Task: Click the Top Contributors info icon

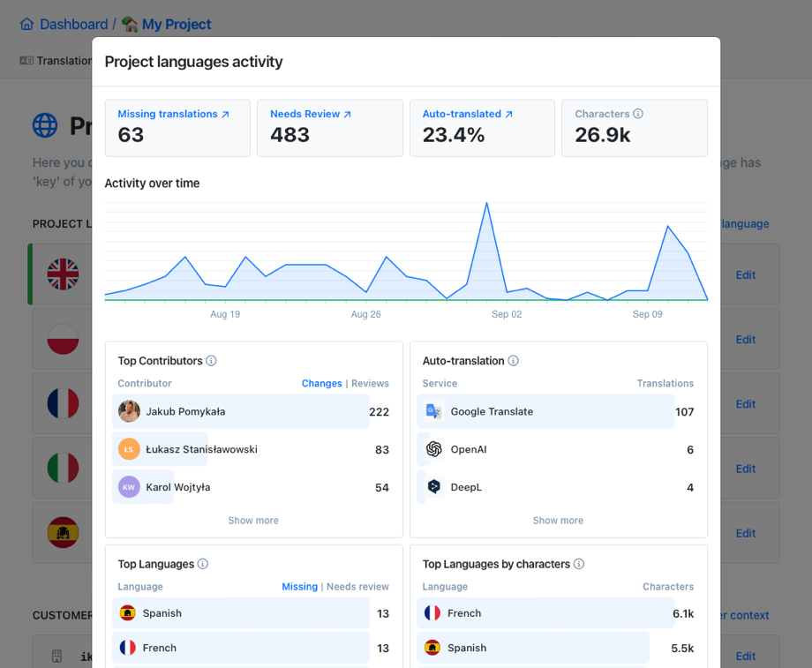Action: [x=211, y=360]
